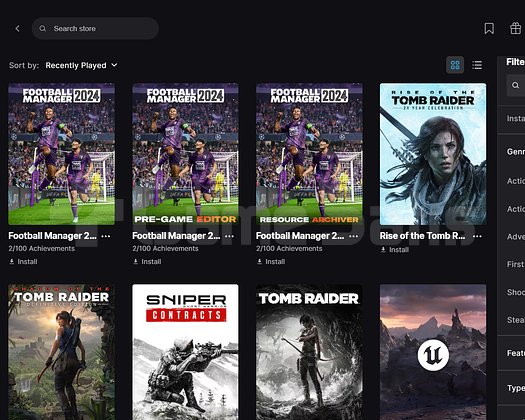The width and height of the screenshot is (525, 420).
Task: Switch to grid view layout
Action: (x=455, y=65)
